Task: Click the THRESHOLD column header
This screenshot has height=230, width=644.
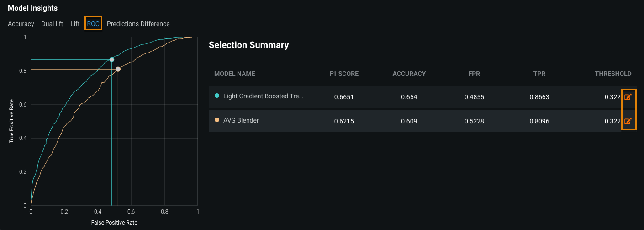Action: pyautogui.click(x=613, y=74)
